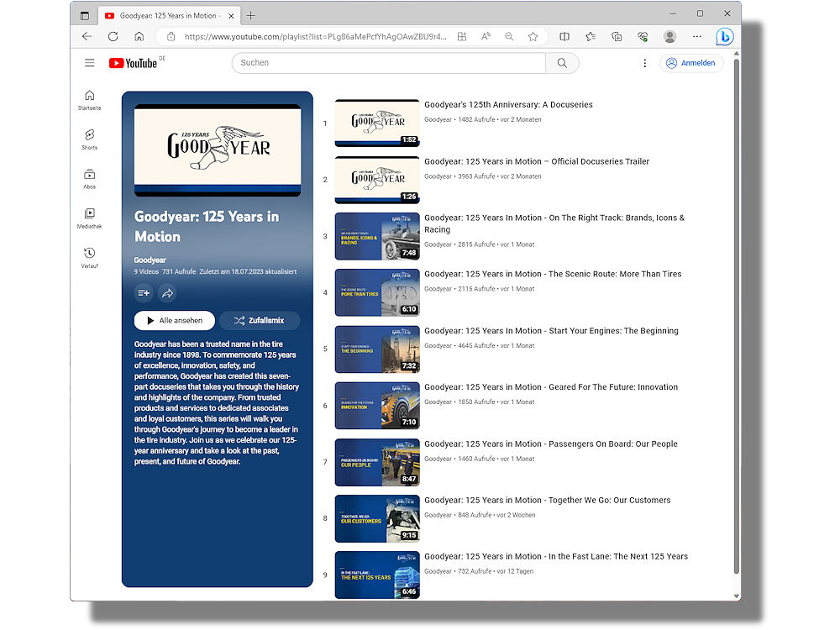Open the Our People video thumbnail

point(377,462)
